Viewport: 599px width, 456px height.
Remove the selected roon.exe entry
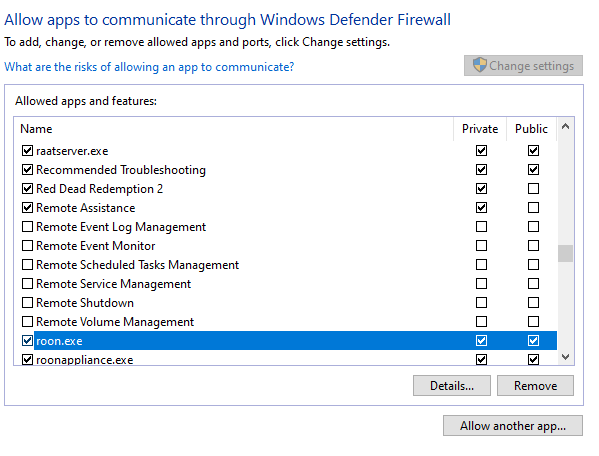click(x=535, y=385)
